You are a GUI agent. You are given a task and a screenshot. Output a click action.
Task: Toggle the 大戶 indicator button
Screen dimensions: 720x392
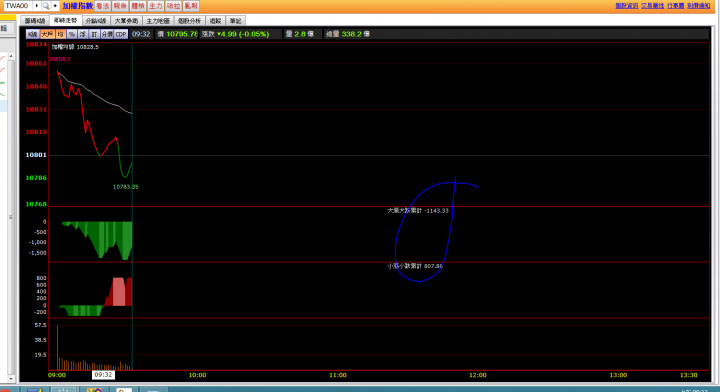point(47,34)
